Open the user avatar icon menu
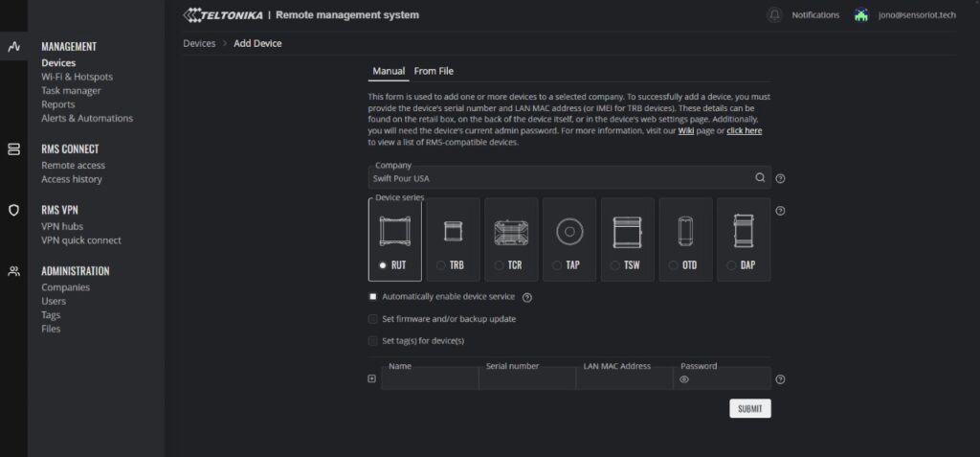Viewport: 980px width, 457px height. (861, 15)
